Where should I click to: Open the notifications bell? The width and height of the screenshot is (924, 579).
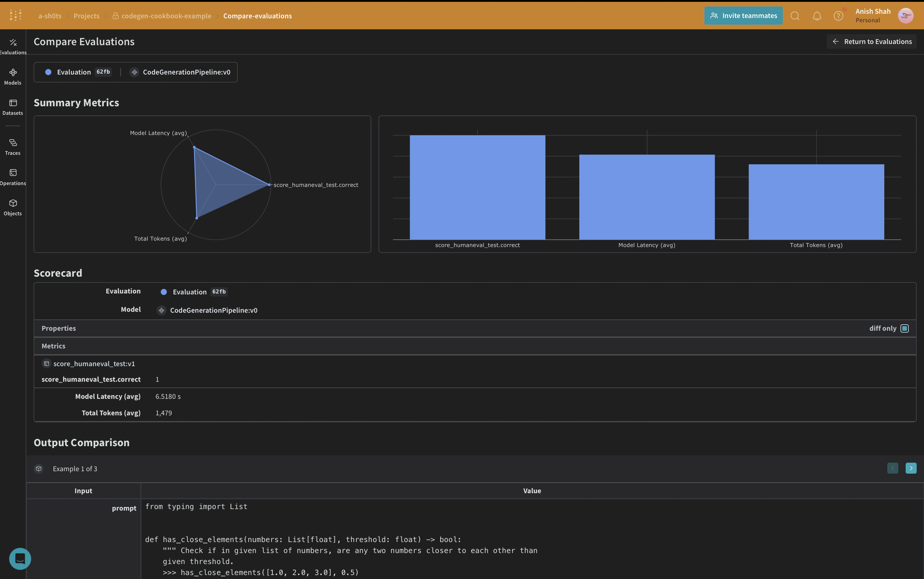click(817, 16)
